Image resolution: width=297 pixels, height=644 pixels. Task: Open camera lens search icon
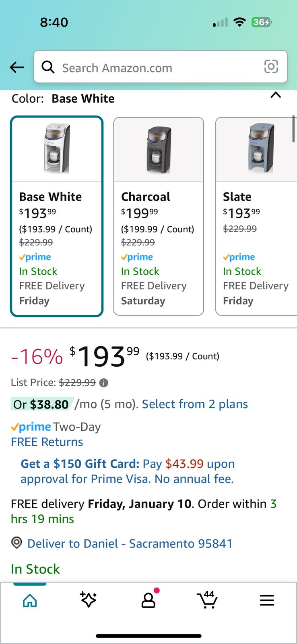coord(271,66)
